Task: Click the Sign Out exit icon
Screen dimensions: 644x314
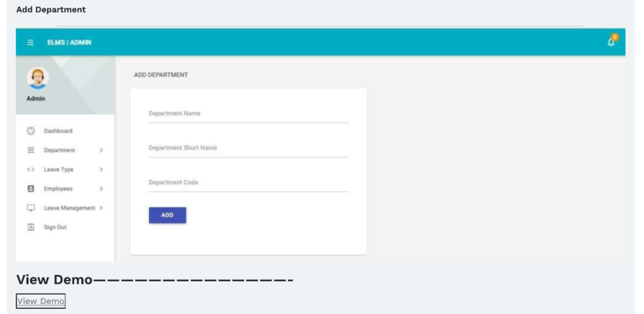Action: 31,227
